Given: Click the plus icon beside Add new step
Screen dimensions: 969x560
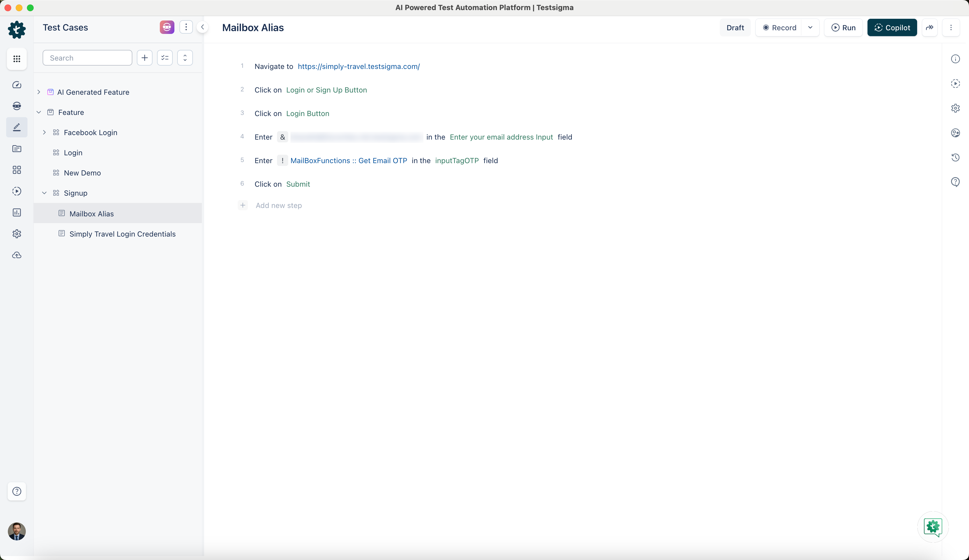Looking at the screenshot, I should tap(243, 205).
